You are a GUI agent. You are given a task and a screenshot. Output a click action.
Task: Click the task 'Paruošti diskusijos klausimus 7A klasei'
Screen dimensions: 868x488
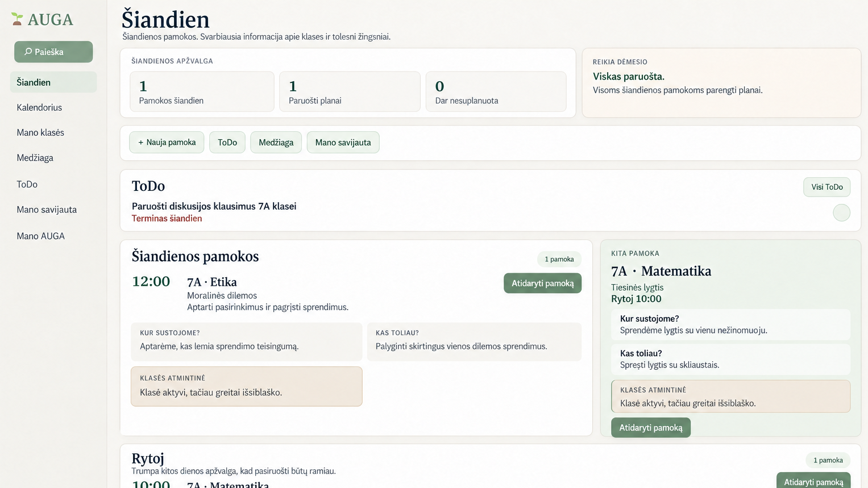click(x=214, y=206)
